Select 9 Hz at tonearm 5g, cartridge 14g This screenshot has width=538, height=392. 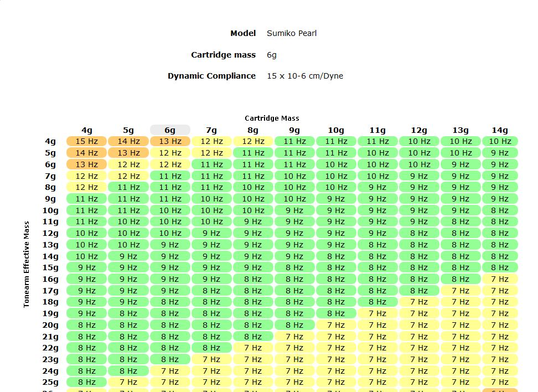pyautogui.click(x=500, y=153)
